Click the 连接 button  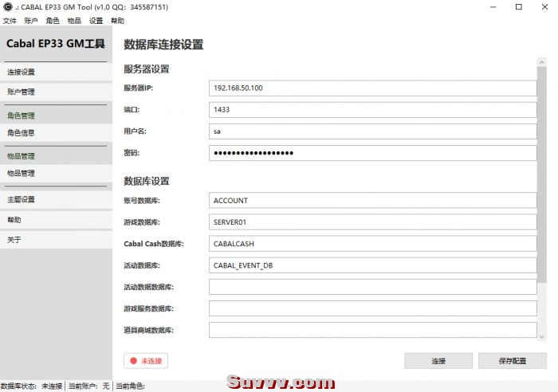click(x=438, y=361)
